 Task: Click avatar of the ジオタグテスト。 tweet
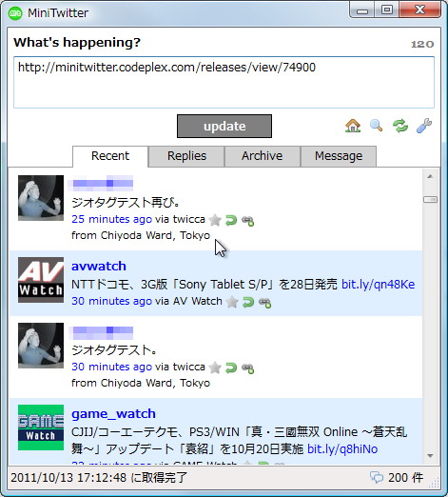point(41,346)
